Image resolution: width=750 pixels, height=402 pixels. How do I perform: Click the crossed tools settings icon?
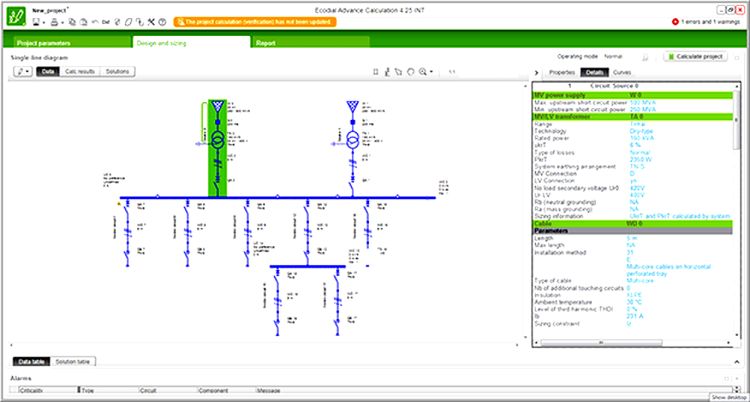151,22
